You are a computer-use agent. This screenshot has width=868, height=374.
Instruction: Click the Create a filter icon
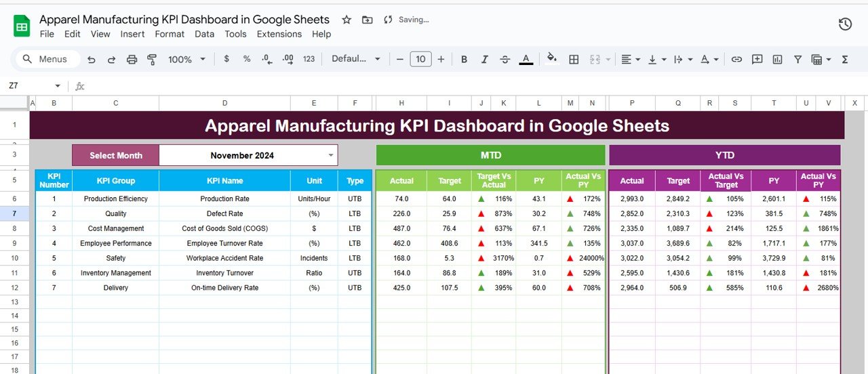point(797,60)
